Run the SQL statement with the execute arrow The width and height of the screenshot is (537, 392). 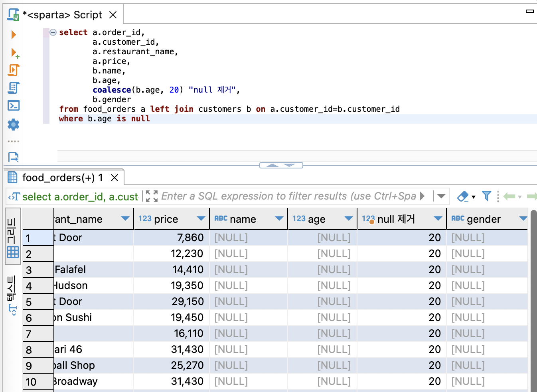click(14, 35)
